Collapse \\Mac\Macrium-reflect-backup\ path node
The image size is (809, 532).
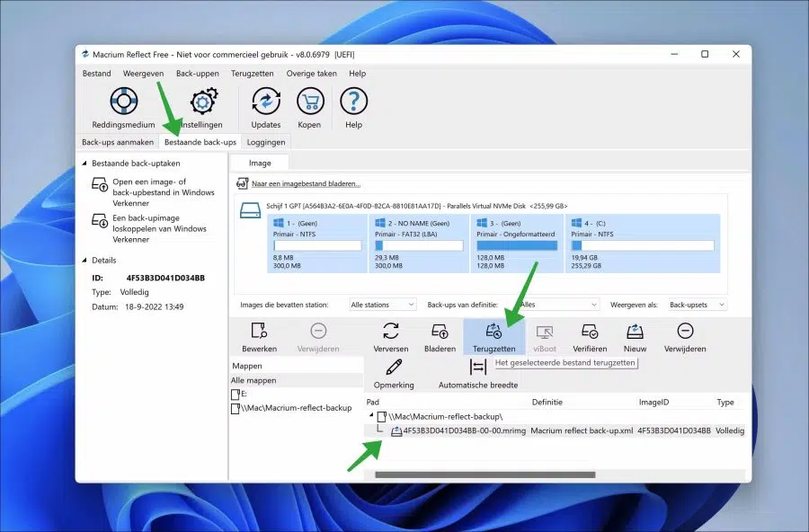(371, 415)
